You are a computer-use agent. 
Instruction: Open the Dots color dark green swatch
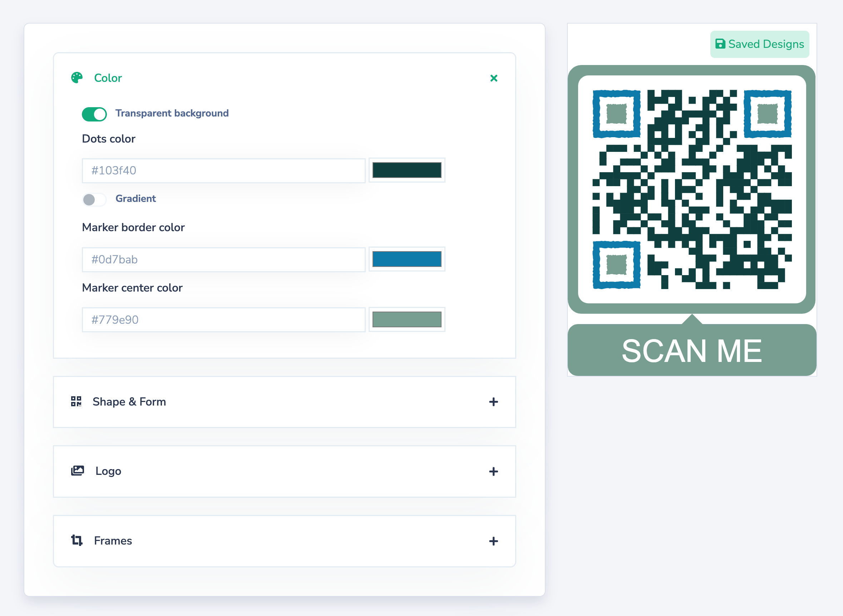[406, 170]
